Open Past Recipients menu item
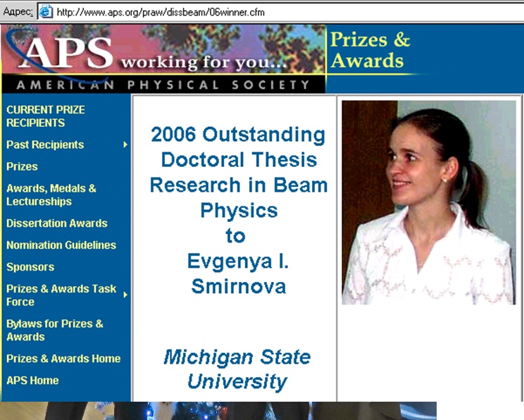The width and height of the screenshot is (524, 420). [x=45, y=144]
